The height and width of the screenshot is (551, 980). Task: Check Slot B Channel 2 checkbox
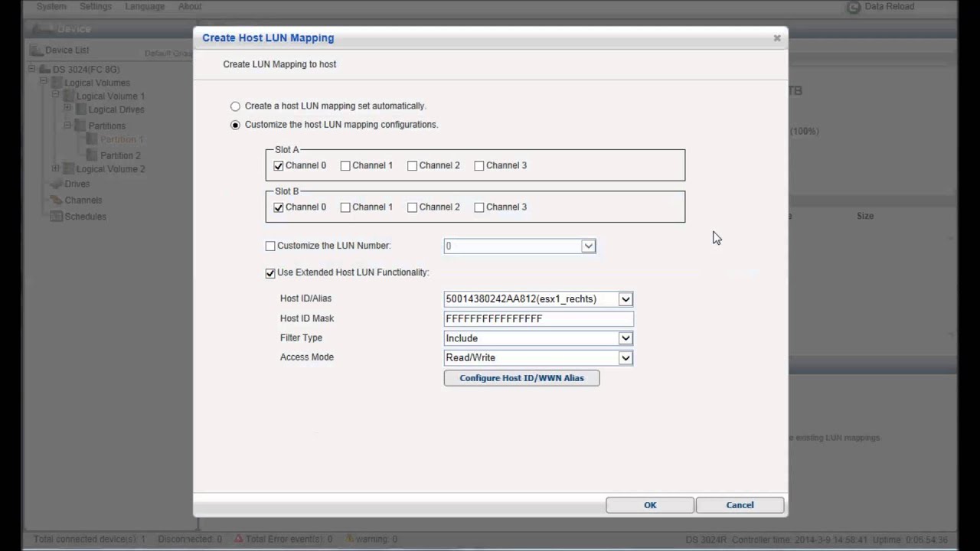[x=412, y=207]
